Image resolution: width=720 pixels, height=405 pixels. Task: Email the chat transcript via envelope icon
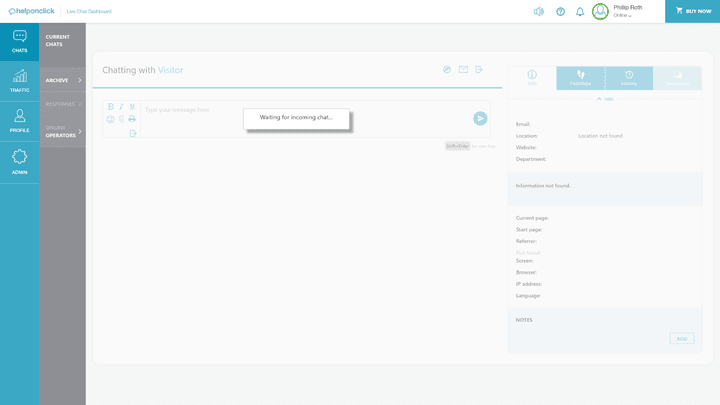[x=463, y=69]
